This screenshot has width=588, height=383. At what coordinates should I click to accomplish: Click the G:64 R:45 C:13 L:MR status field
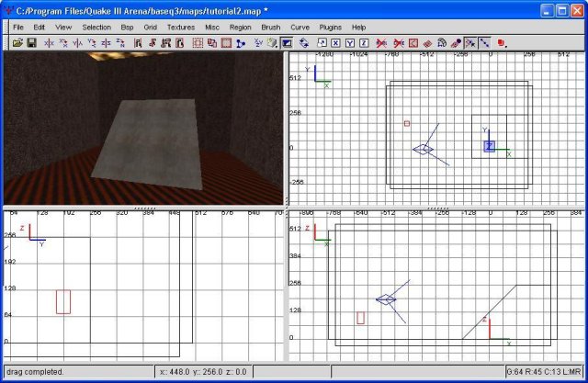pos(544,372)
